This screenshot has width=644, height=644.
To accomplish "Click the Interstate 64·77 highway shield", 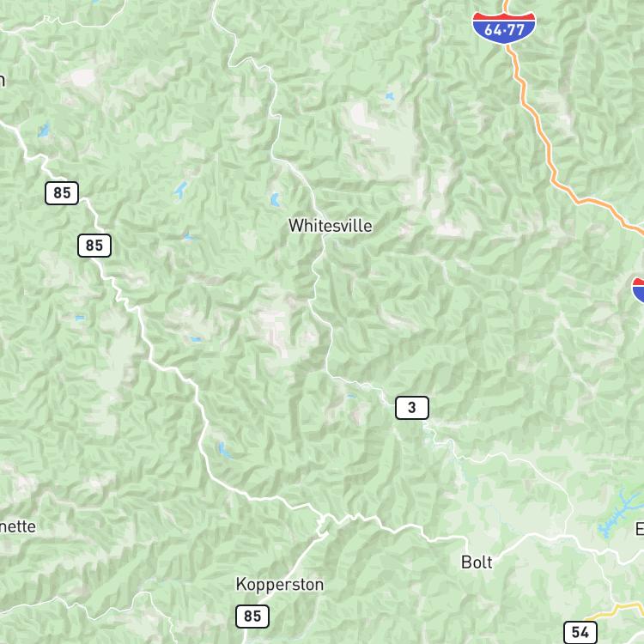I will coord(504,28).
